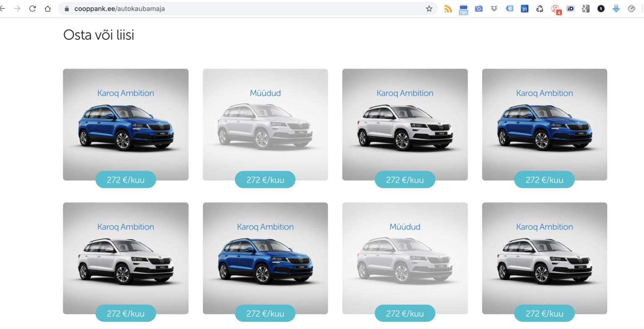Click the address bar showing cooppank.ee/autokaubamaja
Image resolution: width=644 pixels, height=329 pixels.
(247, 9)
